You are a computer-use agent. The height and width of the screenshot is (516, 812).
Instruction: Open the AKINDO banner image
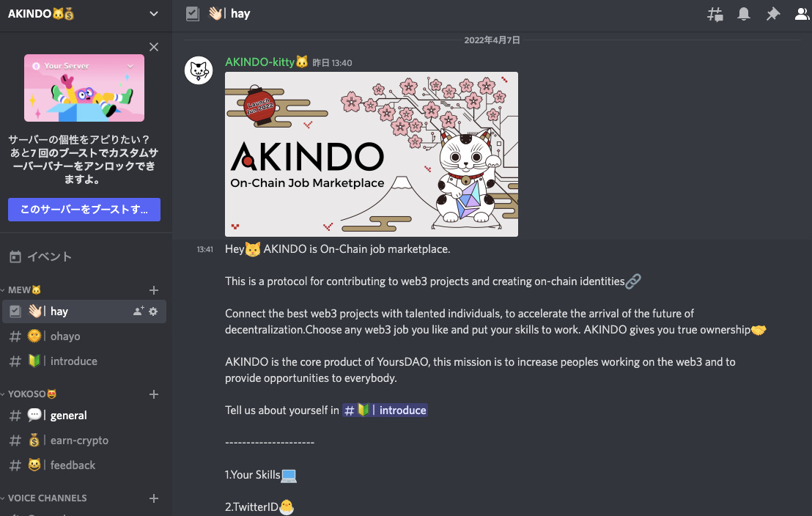pyautogui.click(x=372, y=155)
